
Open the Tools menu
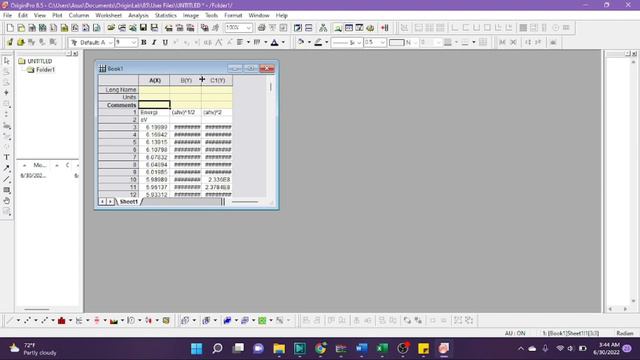[211, 16]
